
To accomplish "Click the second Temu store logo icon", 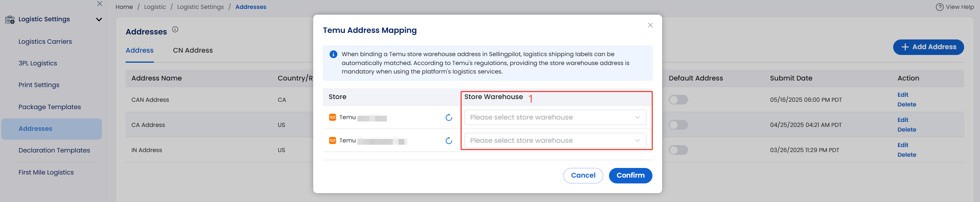I will coord(333,140).
